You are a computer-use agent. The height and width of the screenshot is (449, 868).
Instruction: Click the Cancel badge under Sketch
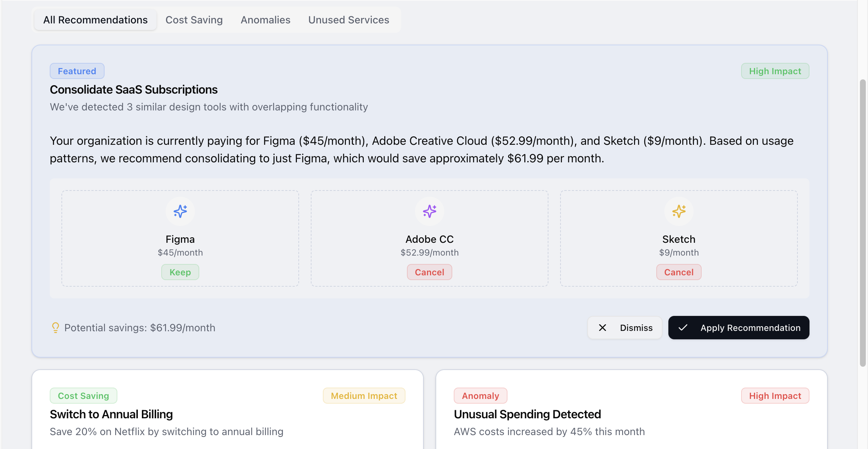coord(679,272)
